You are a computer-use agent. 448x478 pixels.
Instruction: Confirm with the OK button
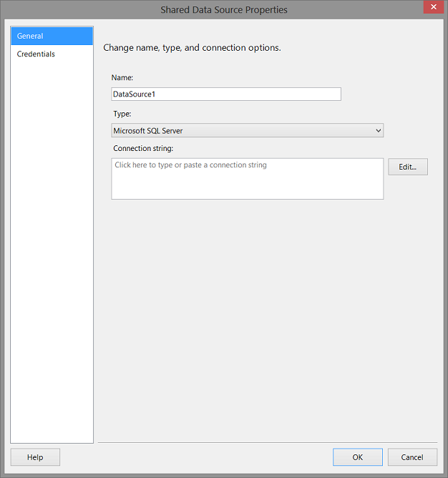coord(357,457)
